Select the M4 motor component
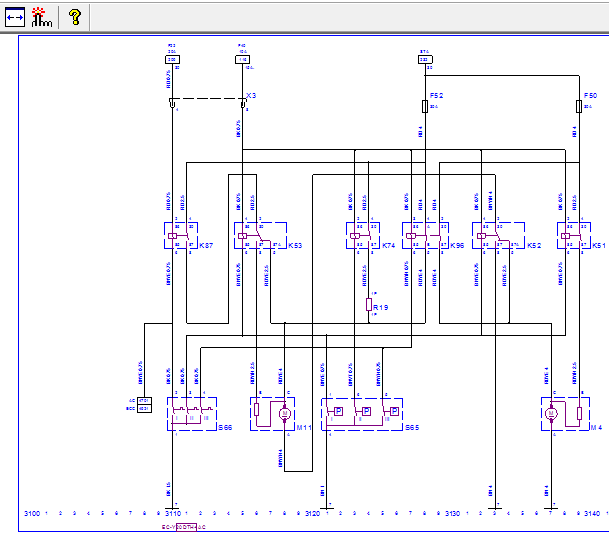 [566, 414]
